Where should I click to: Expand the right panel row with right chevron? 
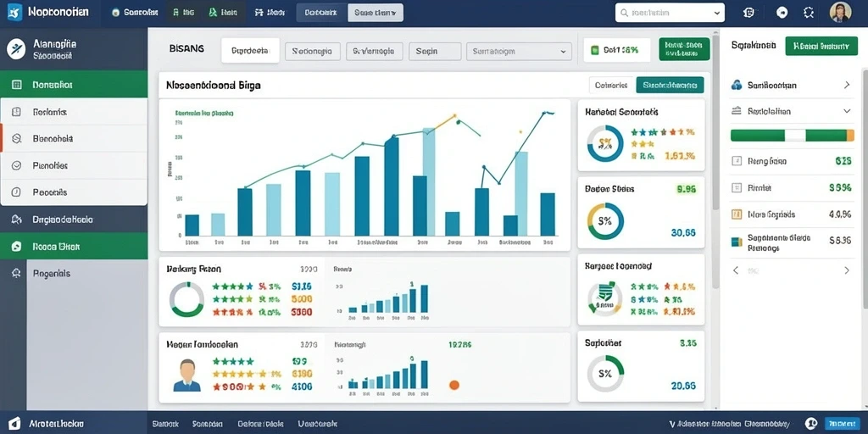pos(847,86)
